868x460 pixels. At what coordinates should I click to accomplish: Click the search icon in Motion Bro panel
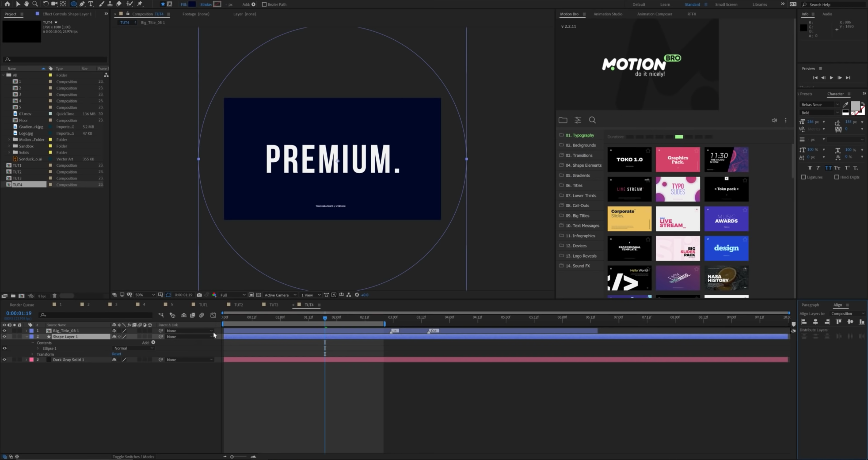coord(593,119)
